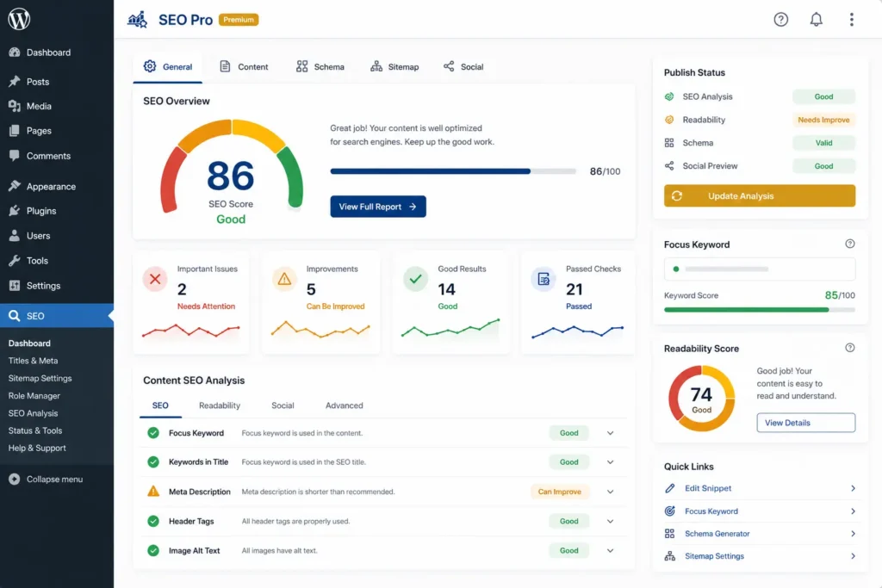Open Edit Snippet via its chevron arrow
The width and height of the screenshot is (882, 588).
pos(854,488)
